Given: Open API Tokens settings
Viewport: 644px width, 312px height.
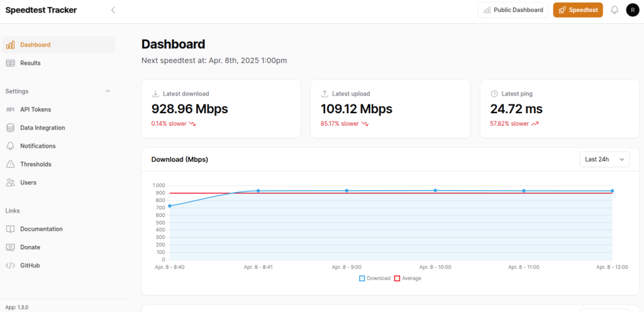Looking at the screenshot, I should pos(58,109).
